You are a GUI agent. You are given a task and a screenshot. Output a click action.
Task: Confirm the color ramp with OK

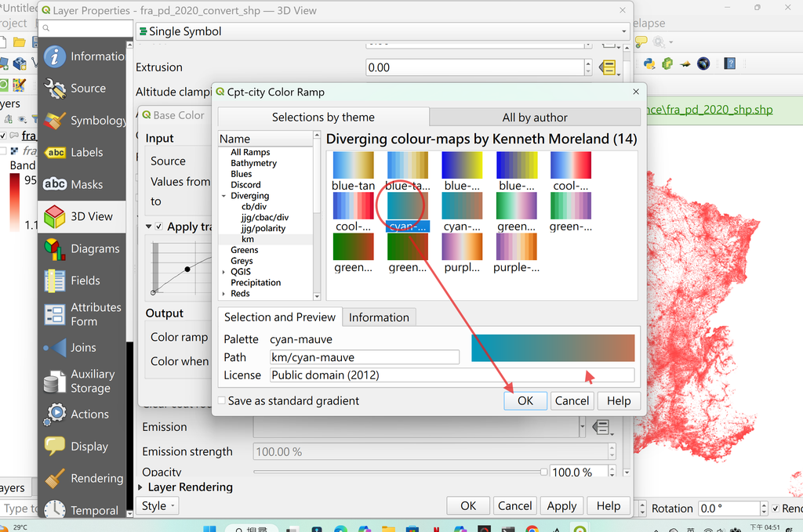pos(525,400)
